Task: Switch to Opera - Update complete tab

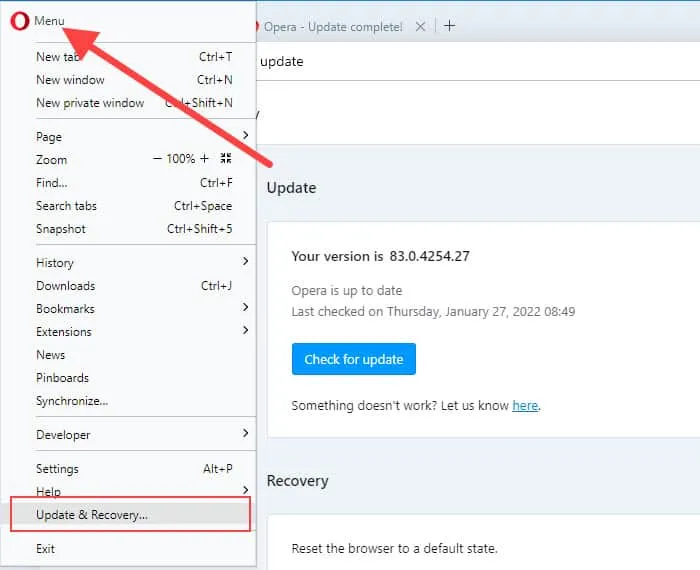Action: tap(333, 27)
